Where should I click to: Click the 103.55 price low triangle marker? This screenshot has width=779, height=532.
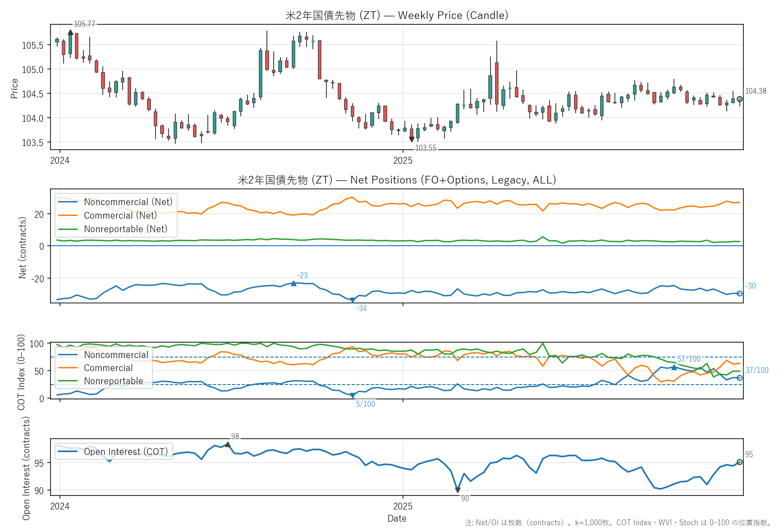click(412, 140)
